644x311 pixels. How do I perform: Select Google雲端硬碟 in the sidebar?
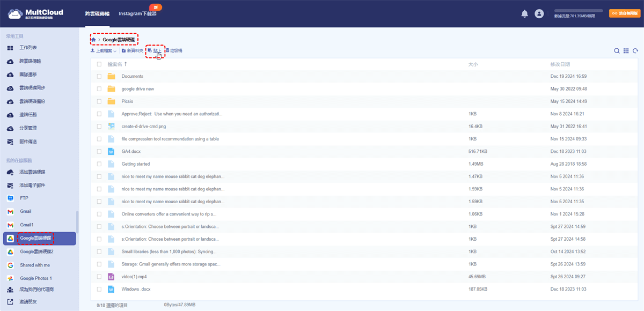(40, 238)
